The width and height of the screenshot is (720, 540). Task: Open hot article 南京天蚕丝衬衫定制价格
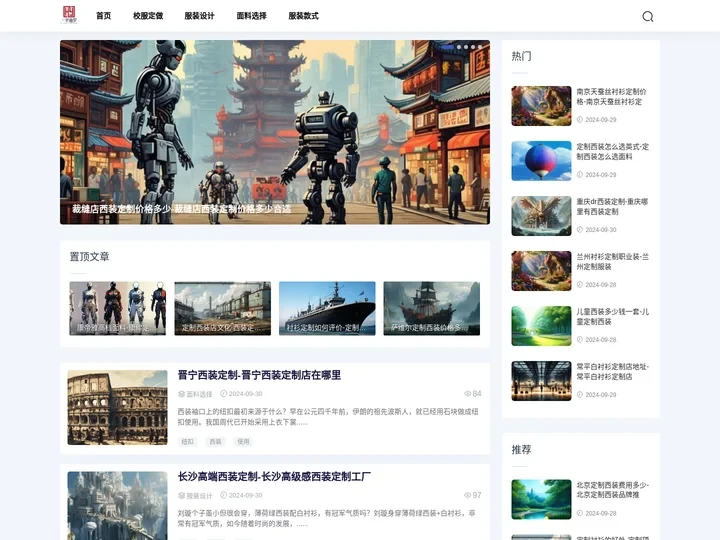[612, 96]
